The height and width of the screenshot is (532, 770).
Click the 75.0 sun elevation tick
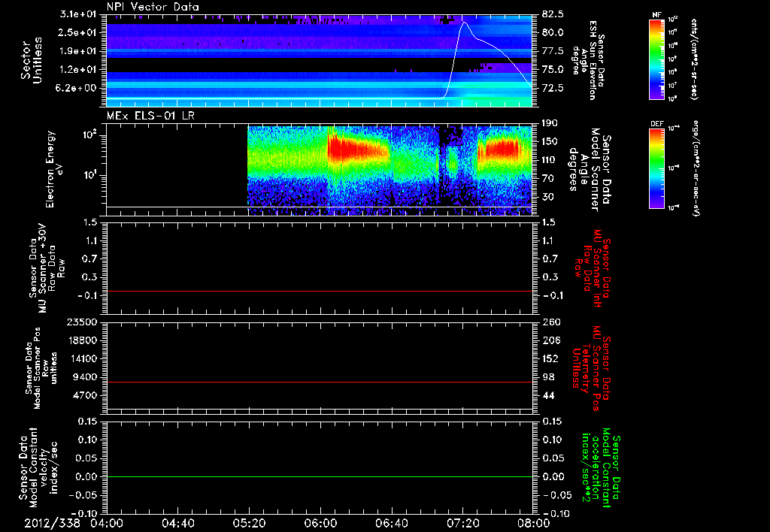[x=553, y=70]
